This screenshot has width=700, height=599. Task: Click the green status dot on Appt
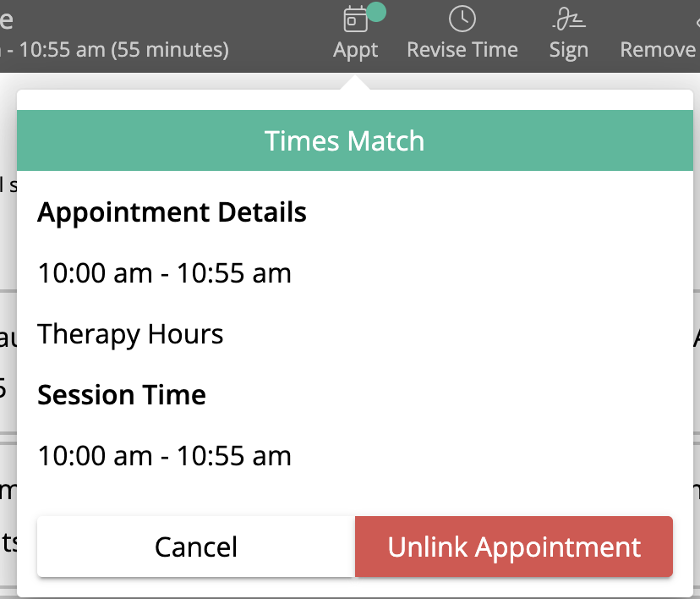[x=375, y=12]
